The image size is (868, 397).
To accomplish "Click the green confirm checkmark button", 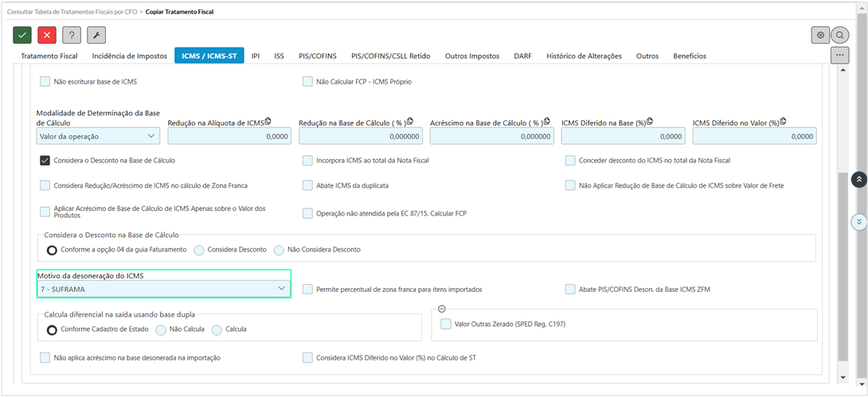I will pos(22,35).
